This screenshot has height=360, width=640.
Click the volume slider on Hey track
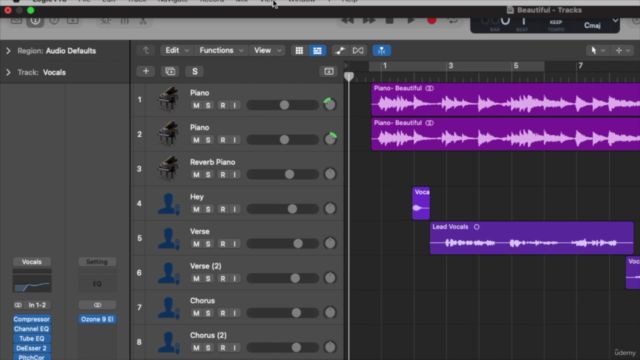pos(282,209)
